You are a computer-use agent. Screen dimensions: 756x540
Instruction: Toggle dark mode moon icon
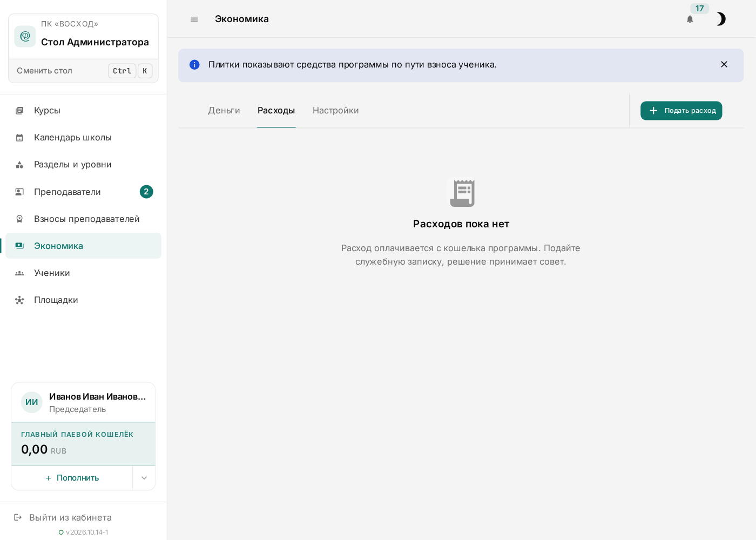(x=721, y=19)
